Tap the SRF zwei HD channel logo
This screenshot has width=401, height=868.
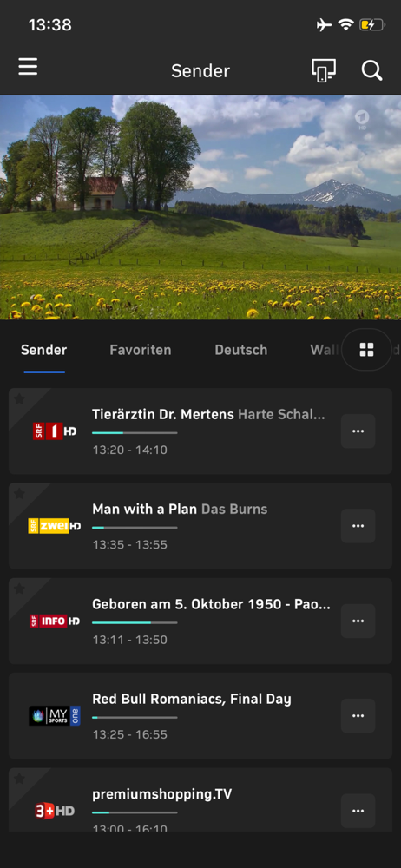pyautogui.click(x=55, y=526)
